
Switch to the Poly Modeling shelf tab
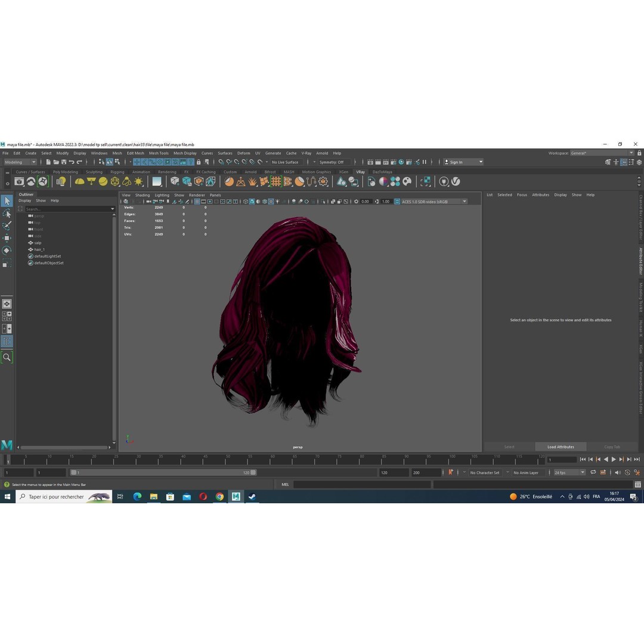click(x=66, y=172)
